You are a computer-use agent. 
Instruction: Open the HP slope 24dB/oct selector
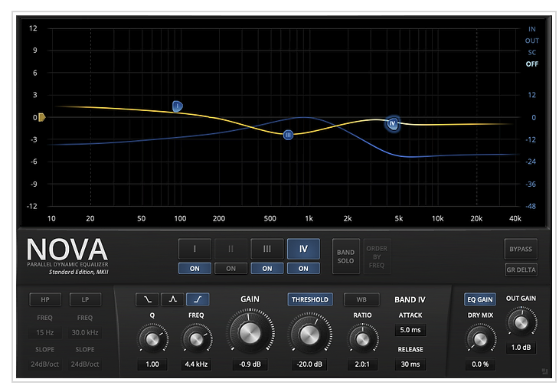coord(45,364)
